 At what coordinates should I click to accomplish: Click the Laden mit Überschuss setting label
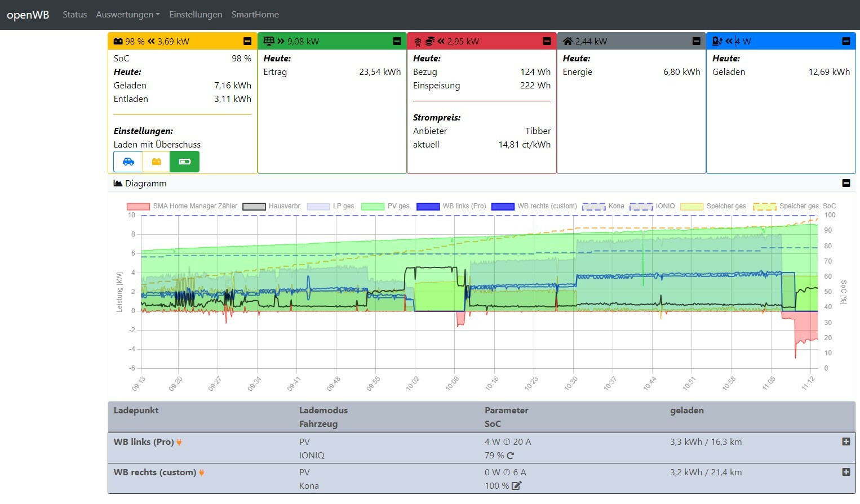157,144
